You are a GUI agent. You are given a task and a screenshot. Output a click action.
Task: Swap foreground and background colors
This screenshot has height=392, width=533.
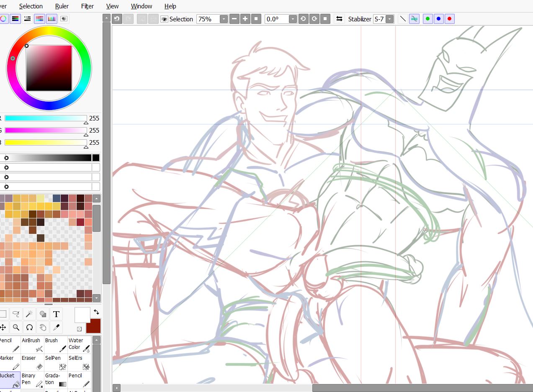click(x=96, y=312)
